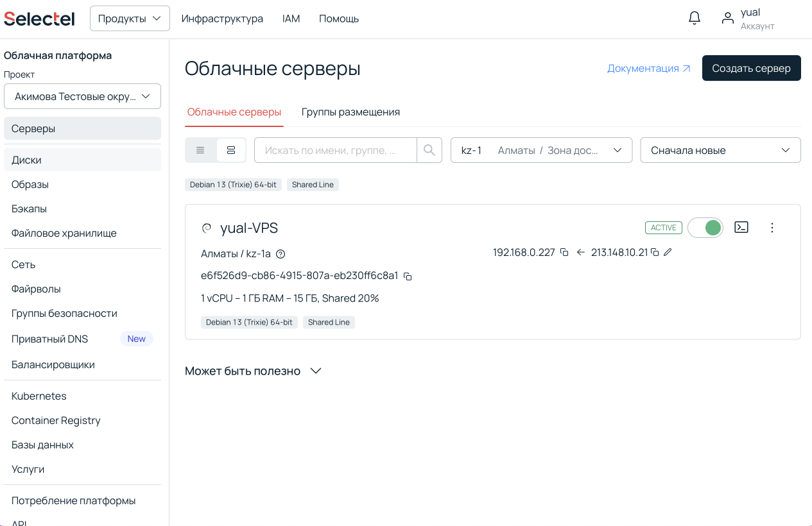The image size is (812, 526).
Task: Click the arrow icon between IP addresses
Action: tap(580, 253)
